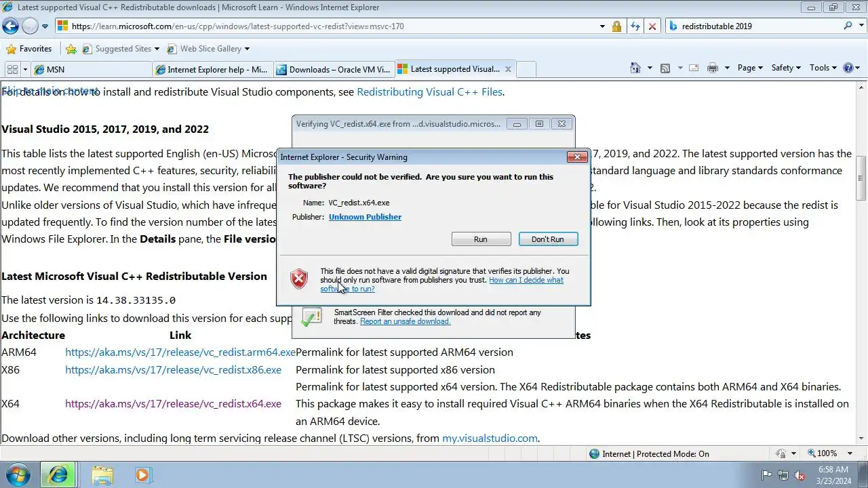Open Unknown Publisher link
This screenshot has height=488, width=868.
tap(365, 217)
